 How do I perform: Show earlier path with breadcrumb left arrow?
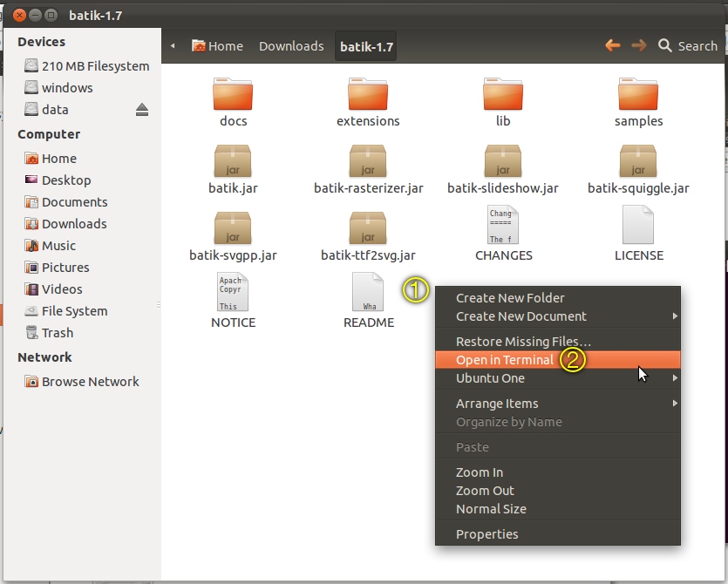click(x=173, y=45)
